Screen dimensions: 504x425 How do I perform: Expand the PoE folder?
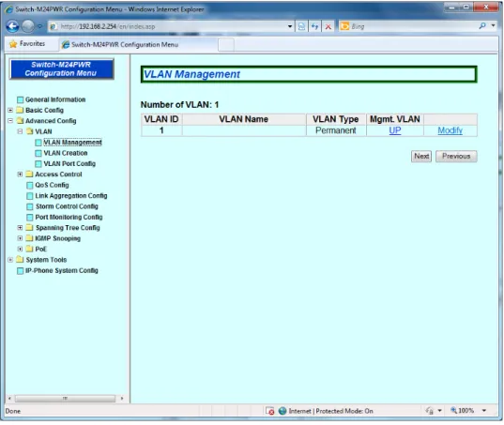point(20,249)
